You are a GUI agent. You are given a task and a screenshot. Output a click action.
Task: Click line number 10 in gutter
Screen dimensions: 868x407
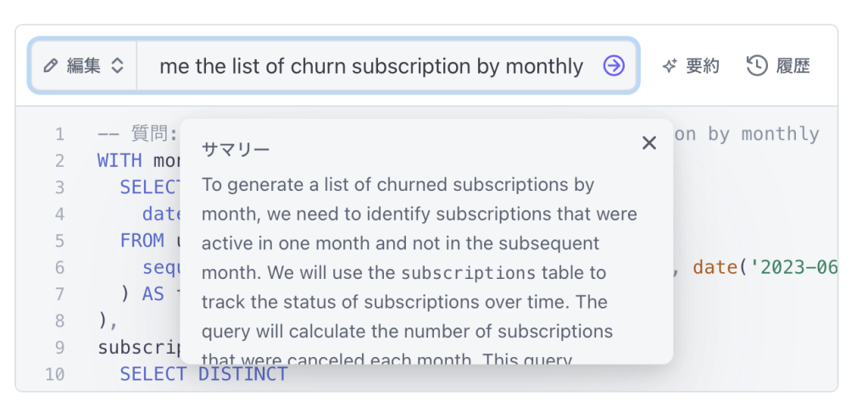point(55,374)
